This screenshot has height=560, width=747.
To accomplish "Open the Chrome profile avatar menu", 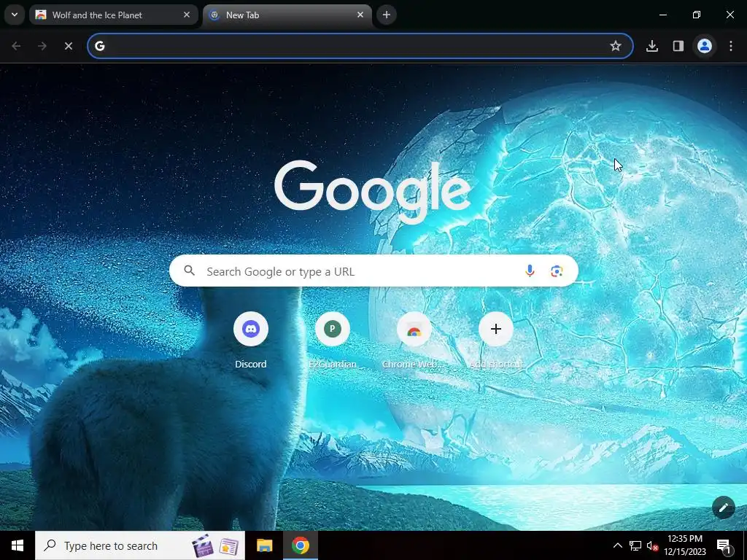I will click(x=705, y=46).
